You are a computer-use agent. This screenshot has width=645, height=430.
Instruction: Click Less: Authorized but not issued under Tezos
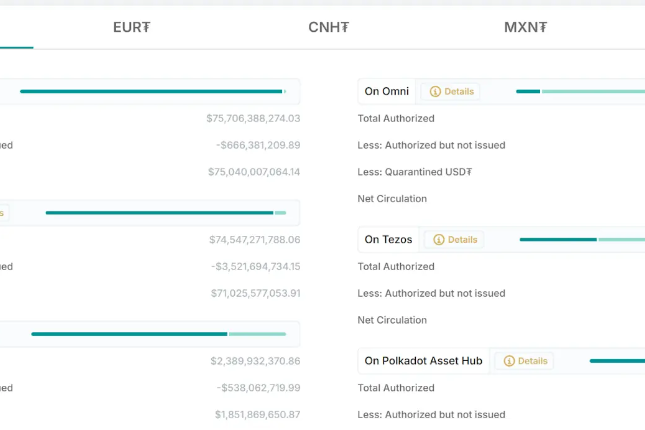(x=432, y=293)
